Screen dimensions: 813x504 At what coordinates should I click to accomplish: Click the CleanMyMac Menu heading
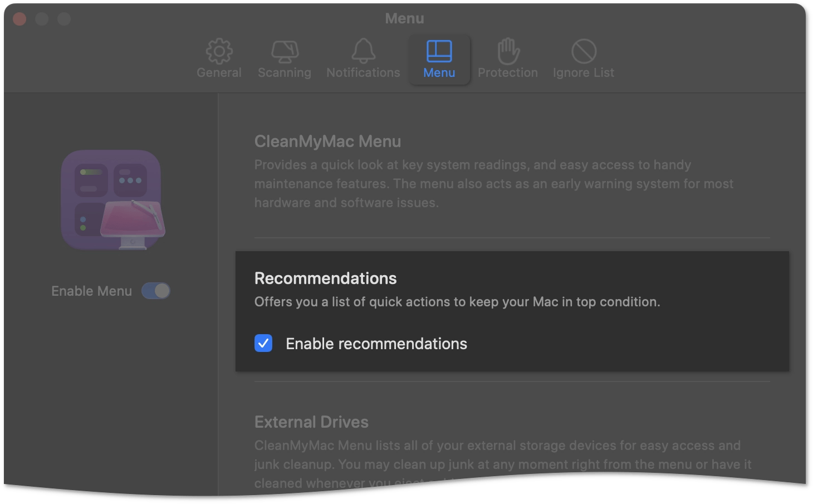[x=327, y=141]
